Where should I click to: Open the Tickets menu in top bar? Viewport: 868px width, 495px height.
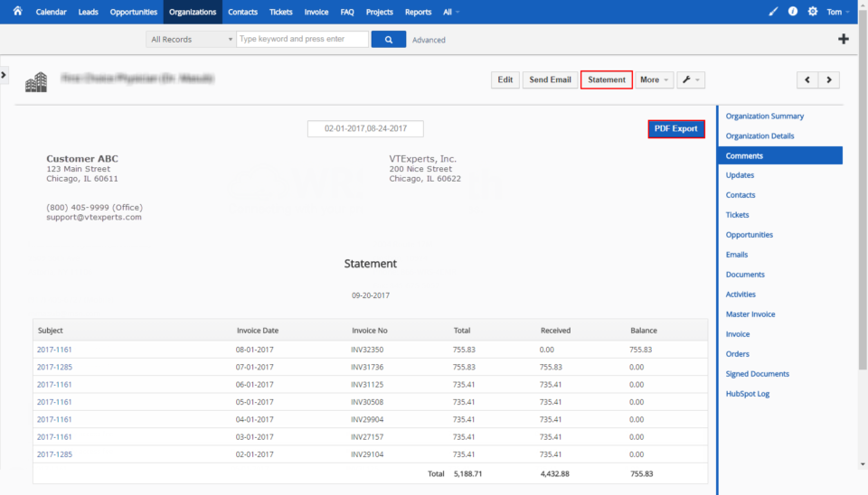[x=280, y=12]
